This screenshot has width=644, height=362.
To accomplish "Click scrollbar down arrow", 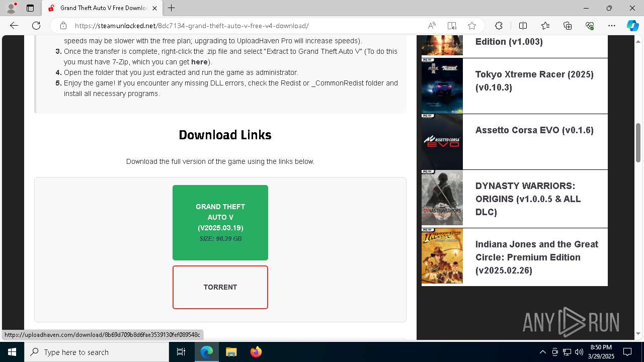I will (x=638, y=333).
